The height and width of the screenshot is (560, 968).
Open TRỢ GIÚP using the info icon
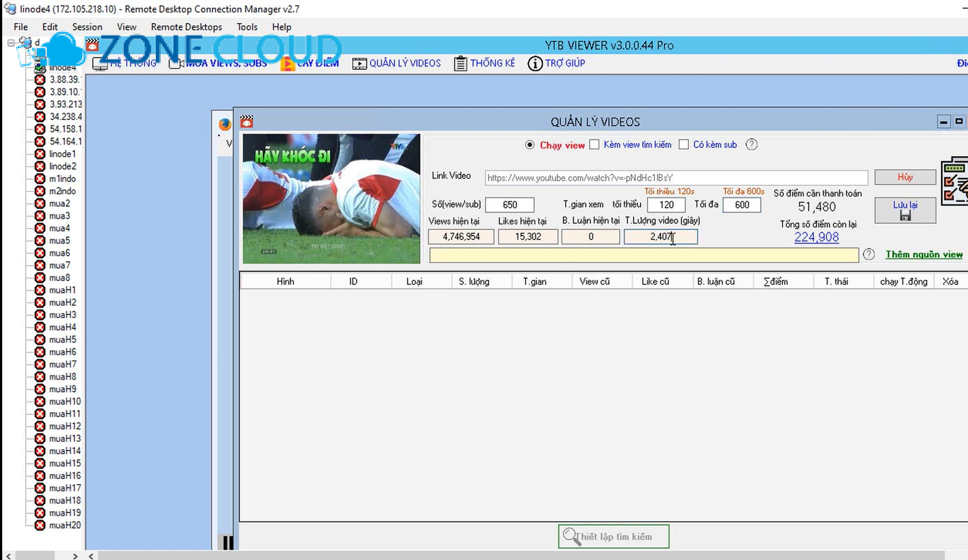(x=534, y=64)
